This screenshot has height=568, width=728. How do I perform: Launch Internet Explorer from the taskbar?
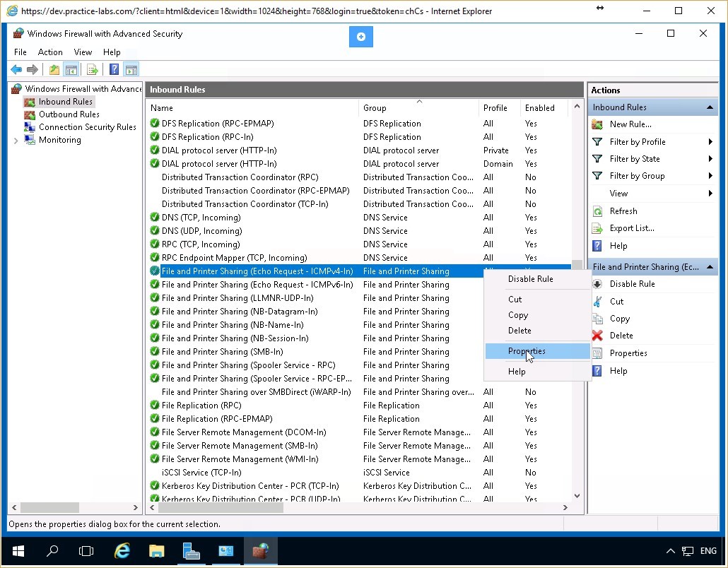[122, 551]
